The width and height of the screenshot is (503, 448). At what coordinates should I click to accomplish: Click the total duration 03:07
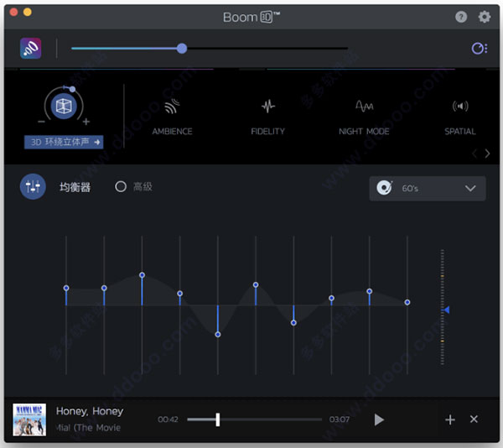click(x=339, y=419)
